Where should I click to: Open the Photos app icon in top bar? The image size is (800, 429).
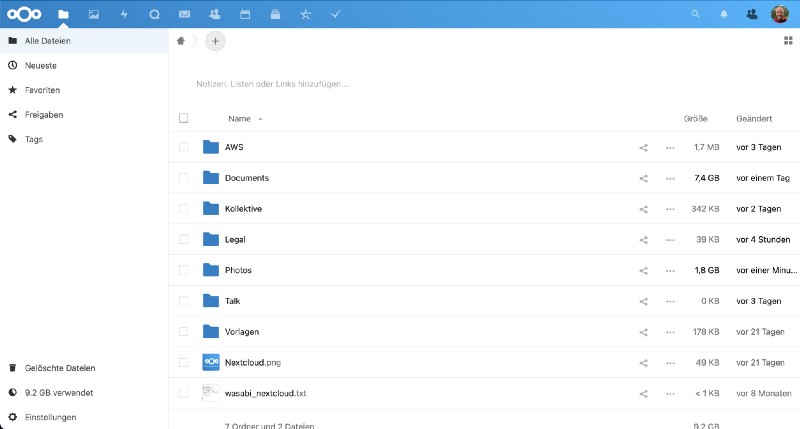[x=93, y=14]
